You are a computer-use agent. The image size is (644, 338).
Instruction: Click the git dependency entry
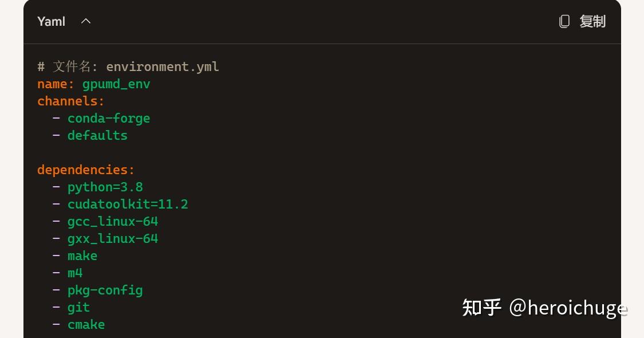78,307
